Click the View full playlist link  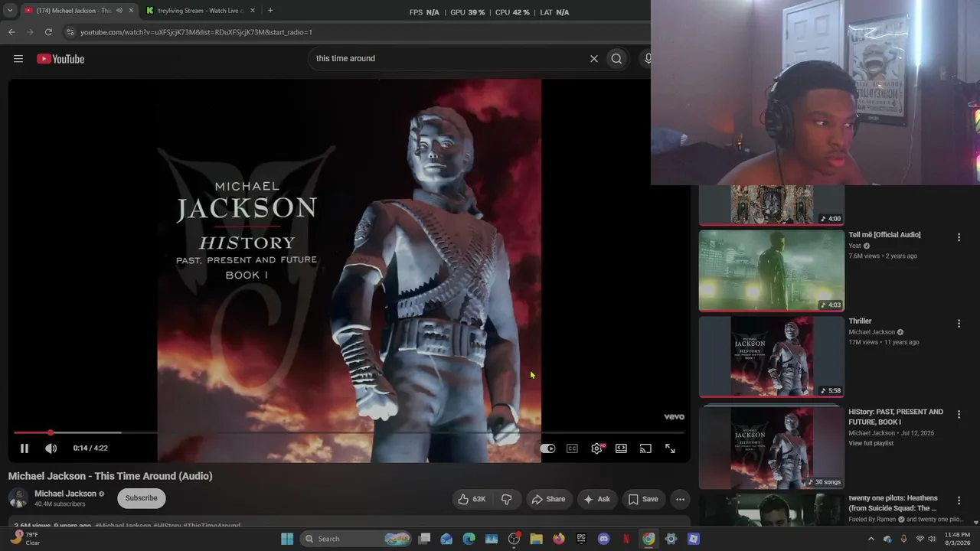coord(871,444)
